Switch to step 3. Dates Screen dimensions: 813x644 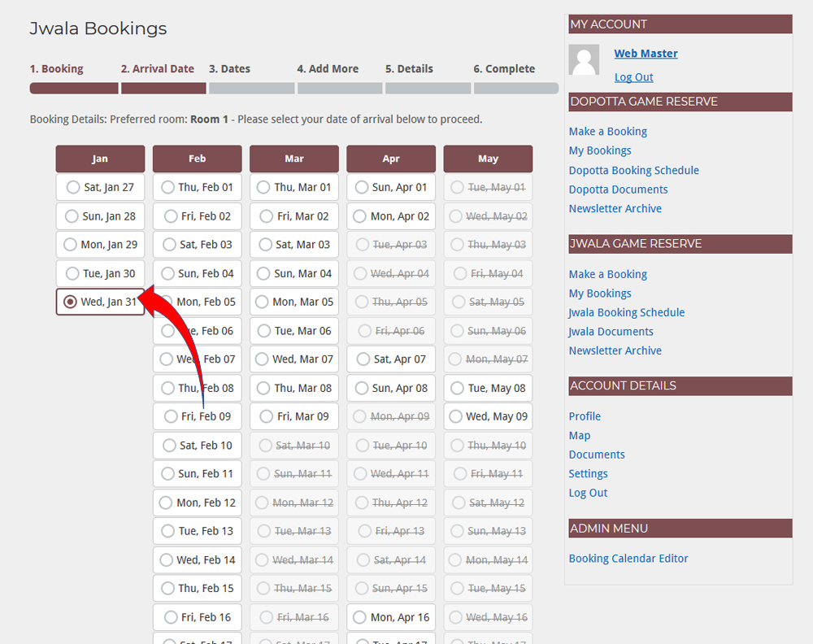click(x=229, y=69)
